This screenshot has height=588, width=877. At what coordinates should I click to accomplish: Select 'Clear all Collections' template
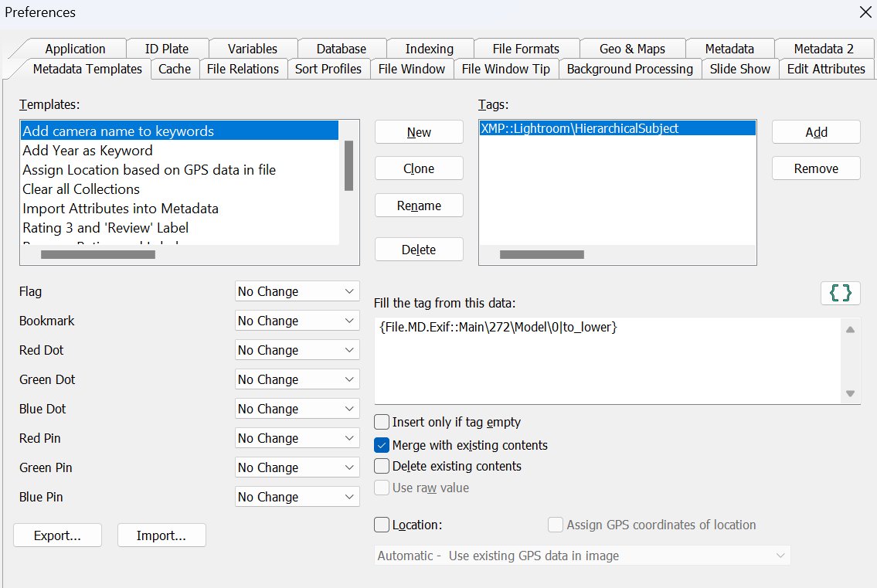click(179, 189)
